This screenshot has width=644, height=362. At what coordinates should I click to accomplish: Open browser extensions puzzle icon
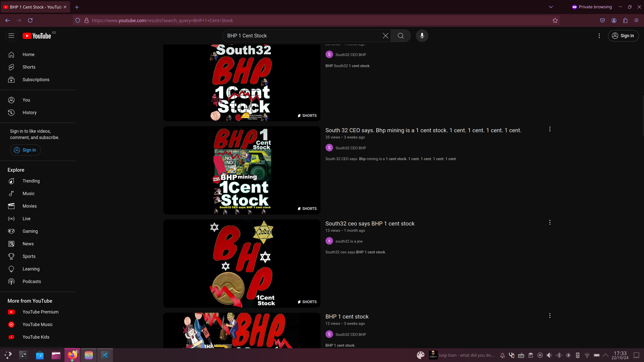[x=625, y=21]
